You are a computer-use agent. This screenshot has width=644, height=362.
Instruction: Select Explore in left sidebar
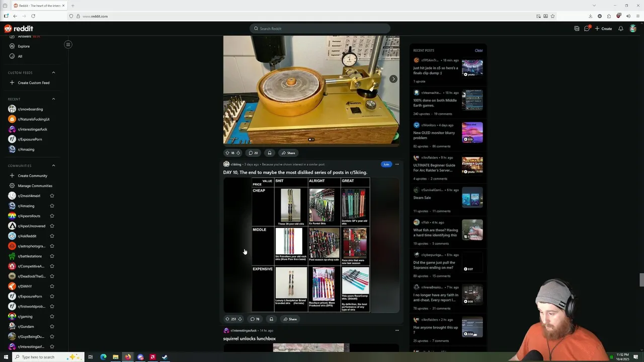[x=24, y=46]
